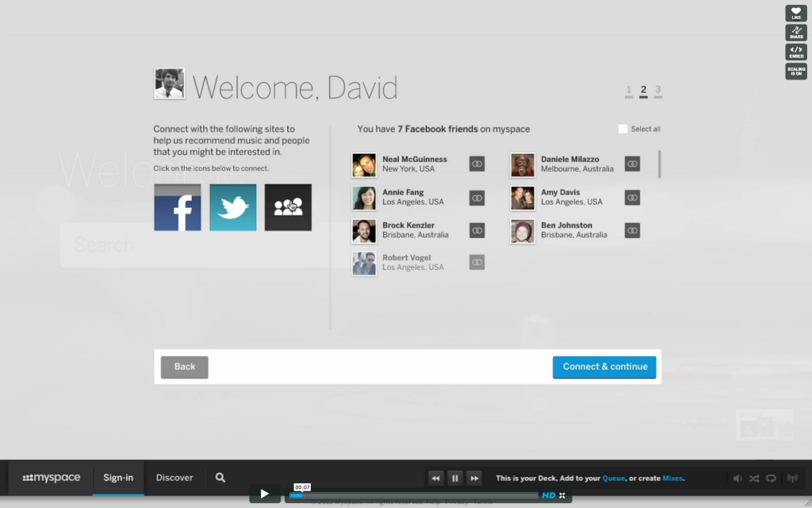Screen dimensions: 812x508
Task: Open the Share option
Action: click(796, 33)
